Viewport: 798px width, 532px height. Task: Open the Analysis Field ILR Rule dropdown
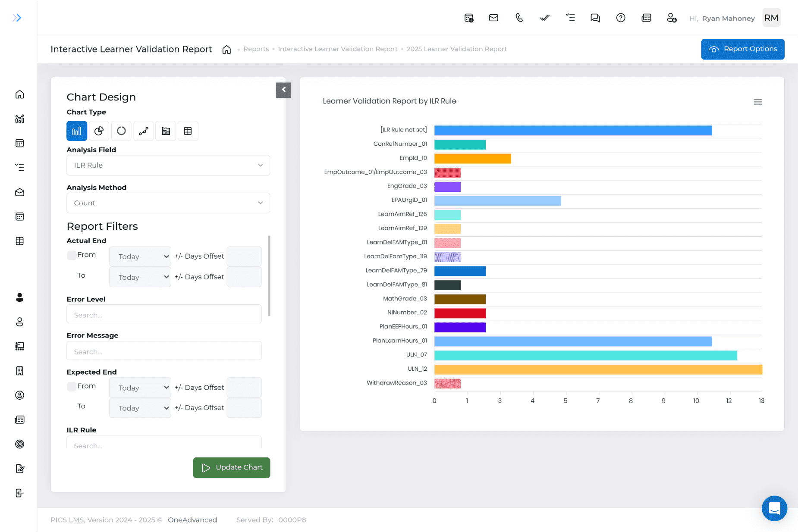[x=168, y=166]
